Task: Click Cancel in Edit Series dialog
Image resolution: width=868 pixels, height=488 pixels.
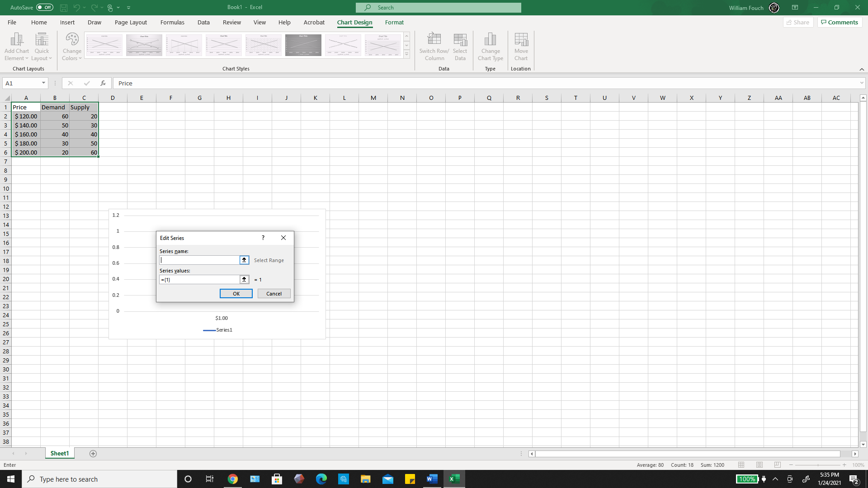Action: point(274,294)
